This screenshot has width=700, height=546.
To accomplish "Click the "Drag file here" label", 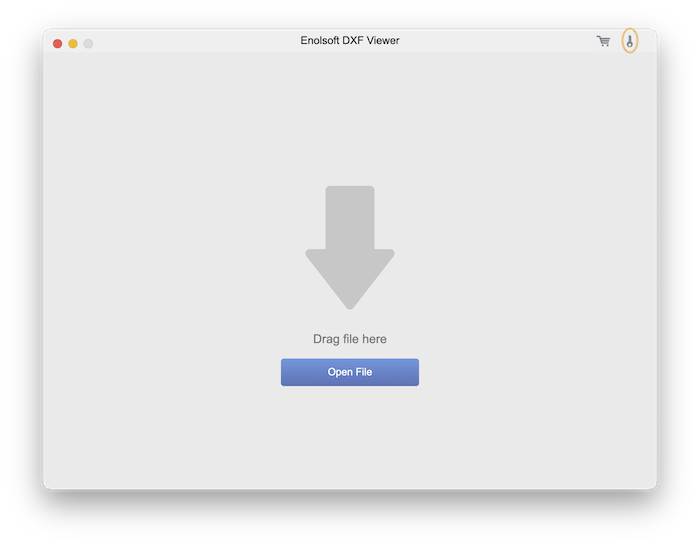I will point(350,339).
